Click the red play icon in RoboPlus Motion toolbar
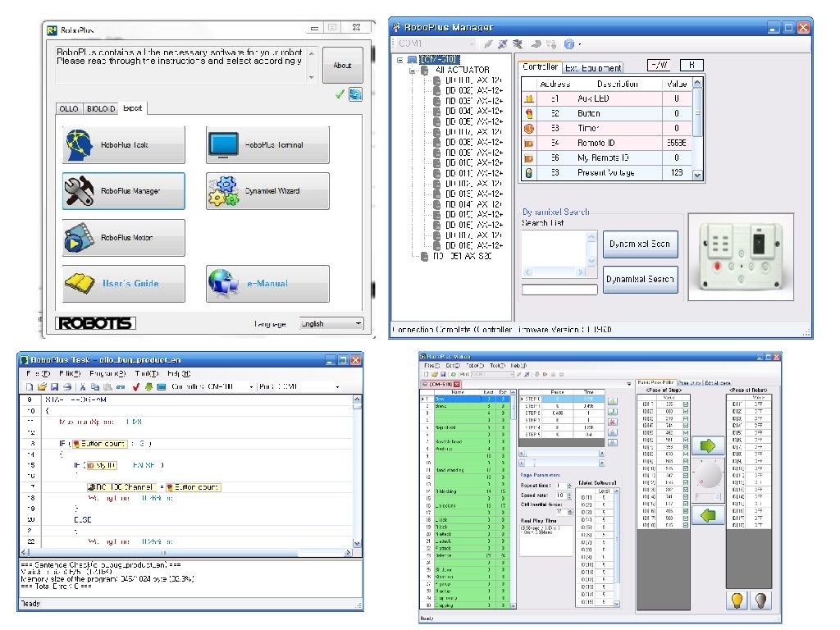 click(x=545, y=374)
